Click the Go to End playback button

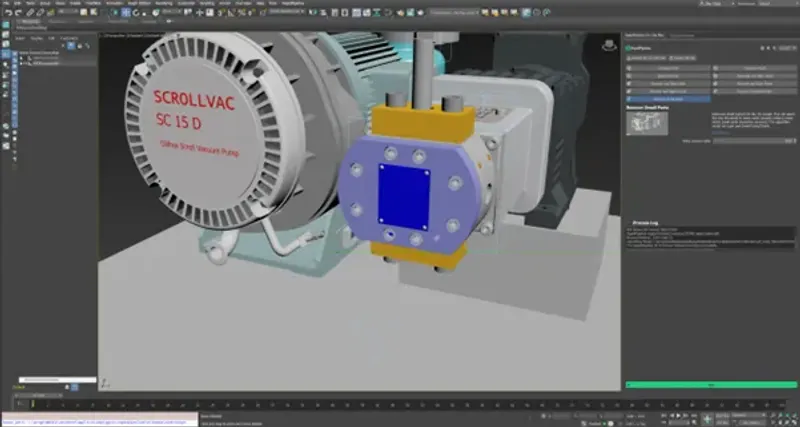pyautogui.click(x=692, y=415)
